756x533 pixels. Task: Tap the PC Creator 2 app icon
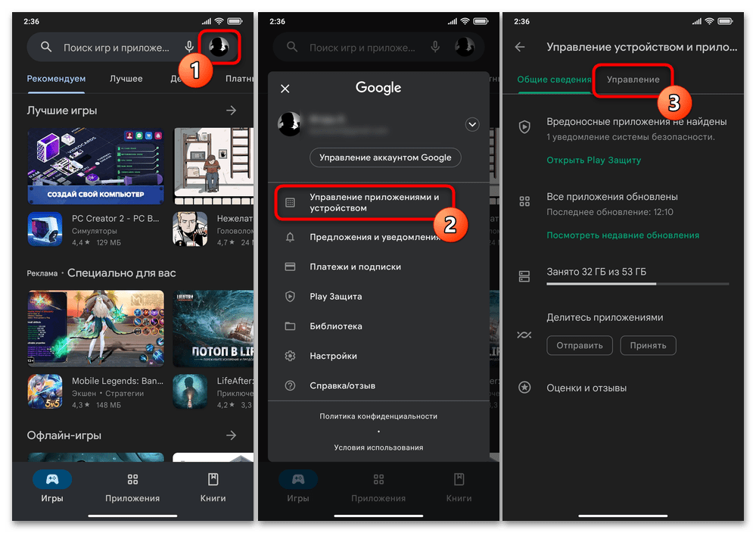45,229
